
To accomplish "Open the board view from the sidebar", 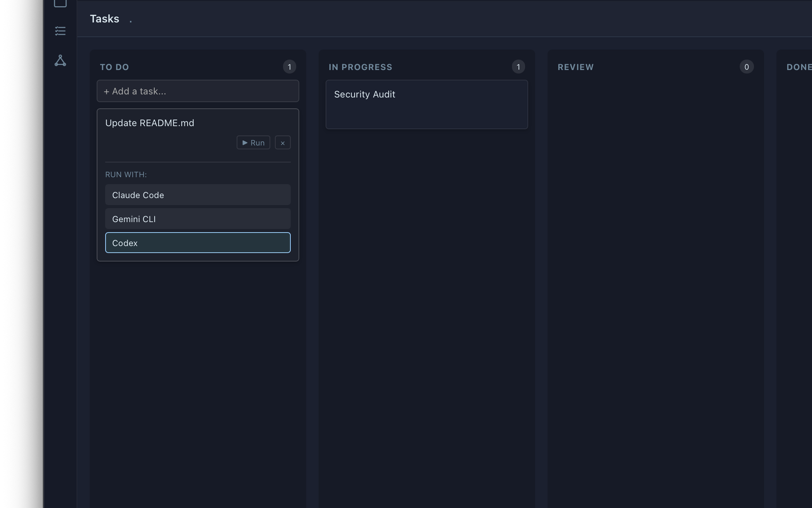I will (x=60, y=3).
